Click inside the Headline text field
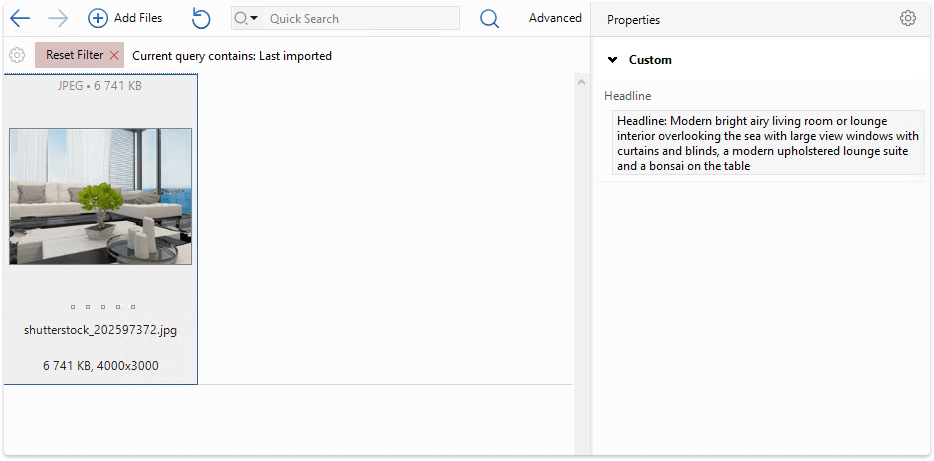 (x=767, y=143)
